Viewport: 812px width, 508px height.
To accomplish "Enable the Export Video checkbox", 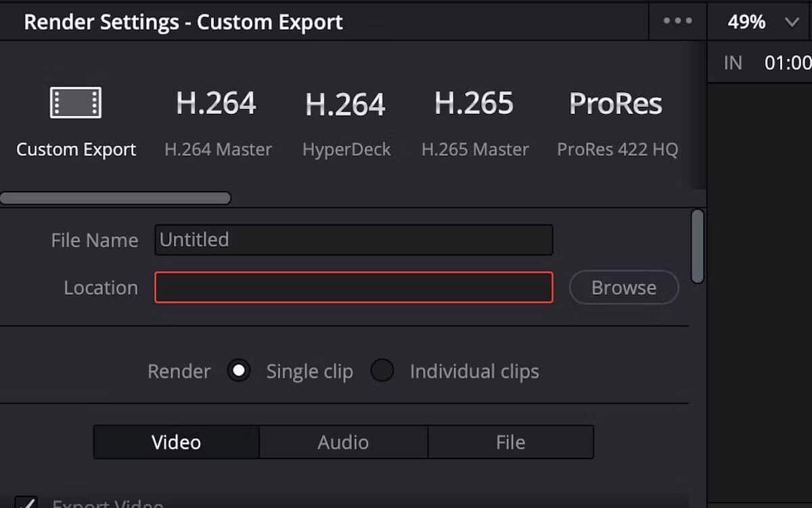I will [26, 504].
